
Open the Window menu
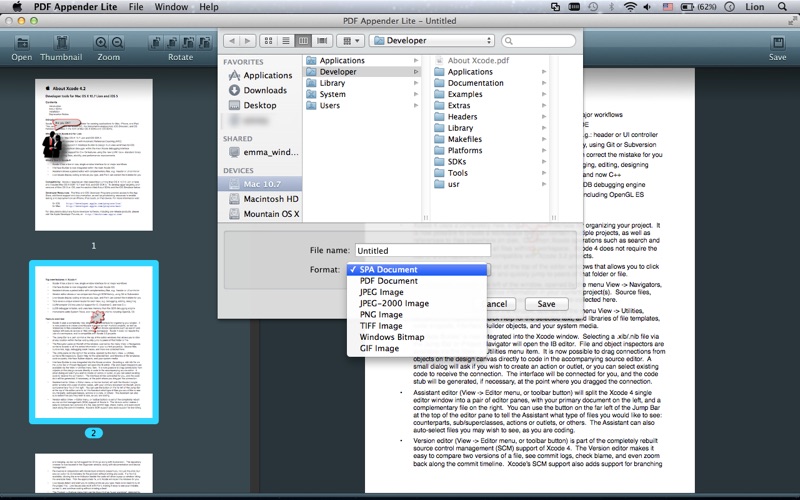pyautogui.click(x=171, y=7)
